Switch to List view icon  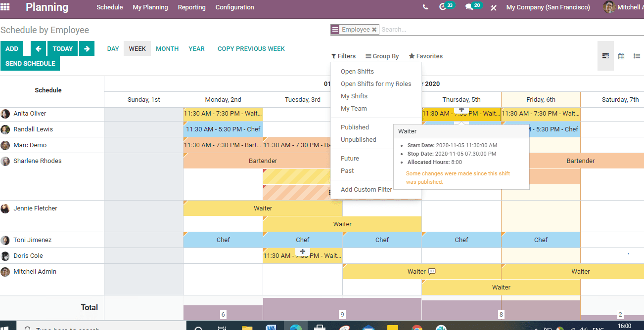637,56
